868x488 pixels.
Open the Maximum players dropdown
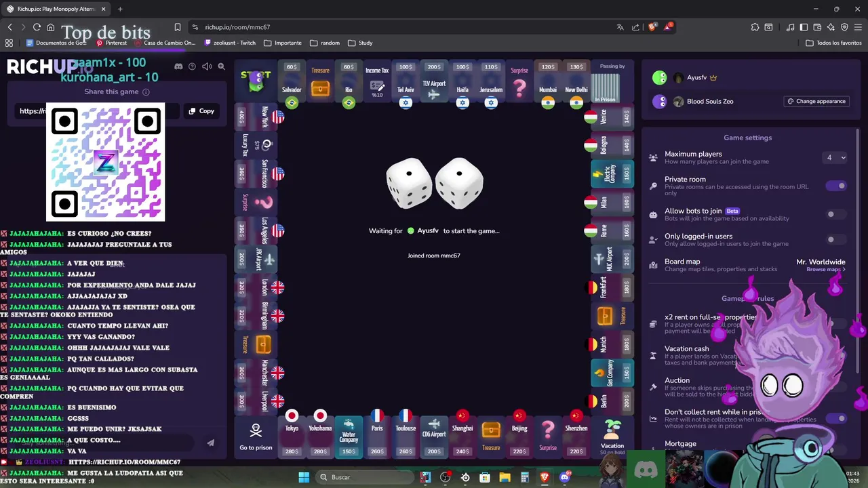click(835, 157)
